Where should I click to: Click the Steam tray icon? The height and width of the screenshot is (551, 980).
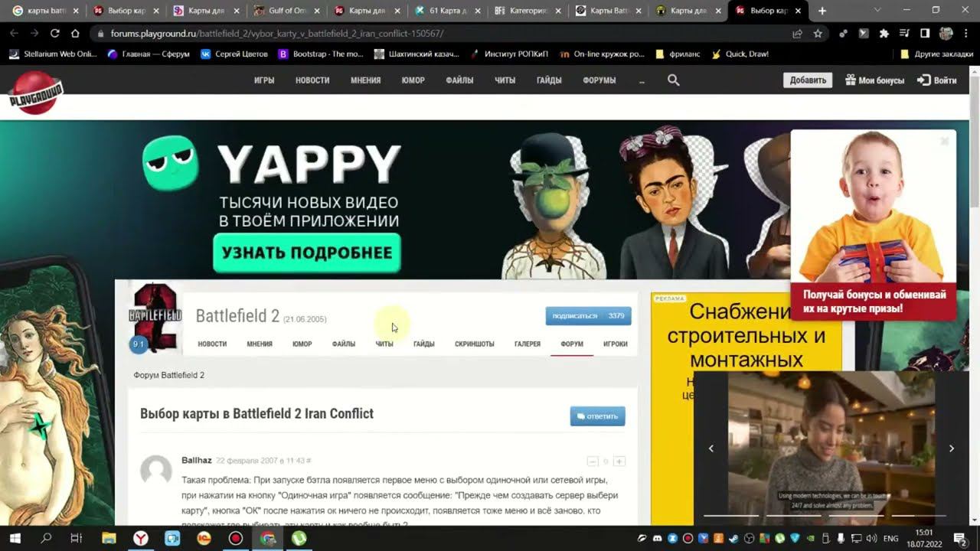[734, 539]
